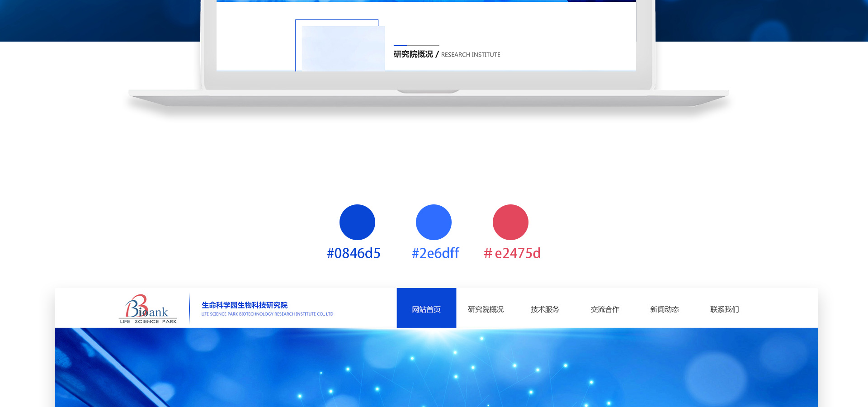Viewport: 868px width, 407px height.
Task: Open the 网站首页 navigation tab
Action: coord(426,309)
